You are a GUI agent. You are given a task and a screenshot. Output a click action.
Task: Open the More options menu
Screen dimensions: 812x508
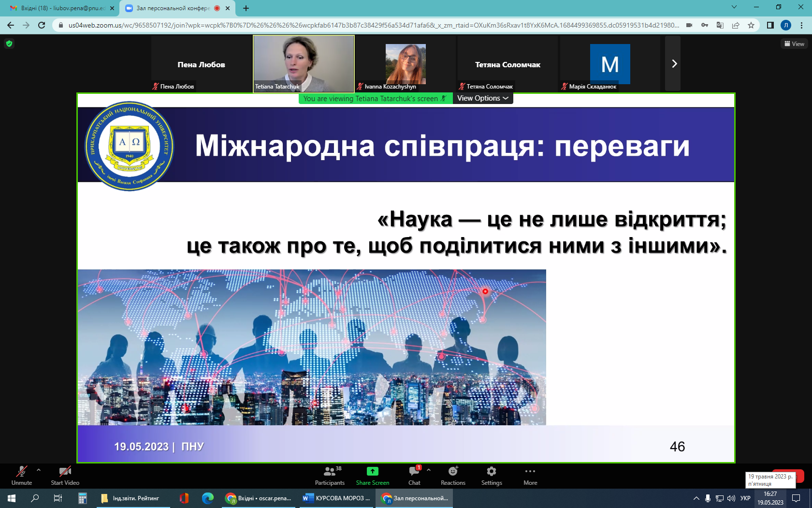click(530, 476)
